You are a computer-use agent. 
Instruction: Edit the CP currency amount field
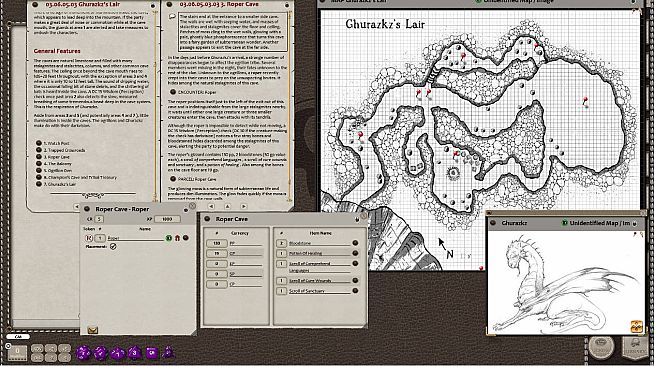[x=216, y=284]
